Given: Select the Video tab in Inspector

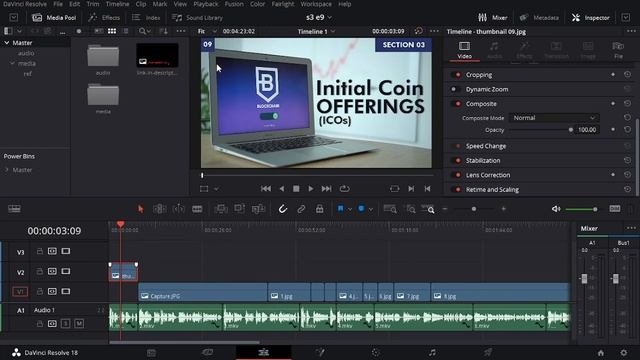Looking at the screenshot, I should click(x=464, y=50).
